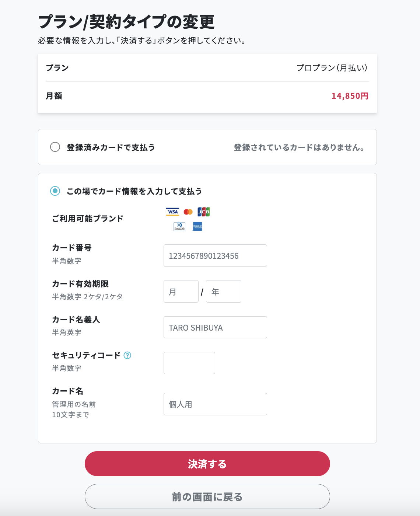Click the empty security code field
Screen dimensions: 420x516
click(189, 363)
